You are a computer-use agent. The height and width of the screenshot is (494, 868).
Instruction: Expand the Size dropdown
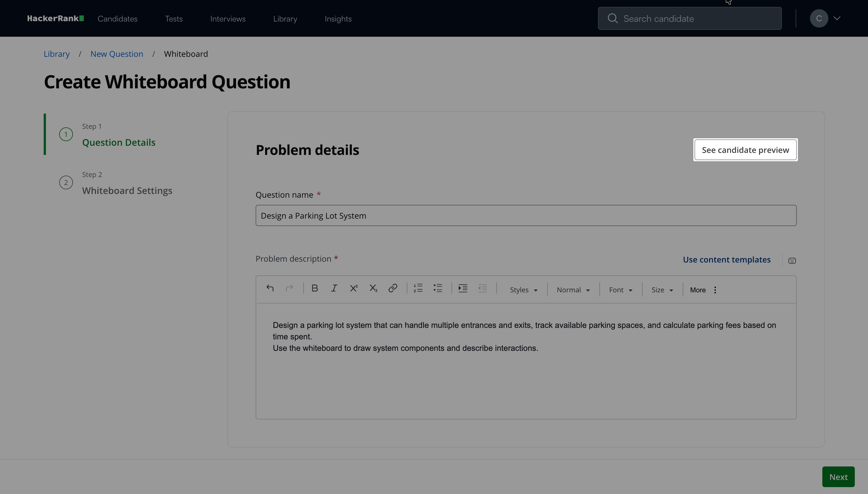pyautogui.click(x=662, y=290)
